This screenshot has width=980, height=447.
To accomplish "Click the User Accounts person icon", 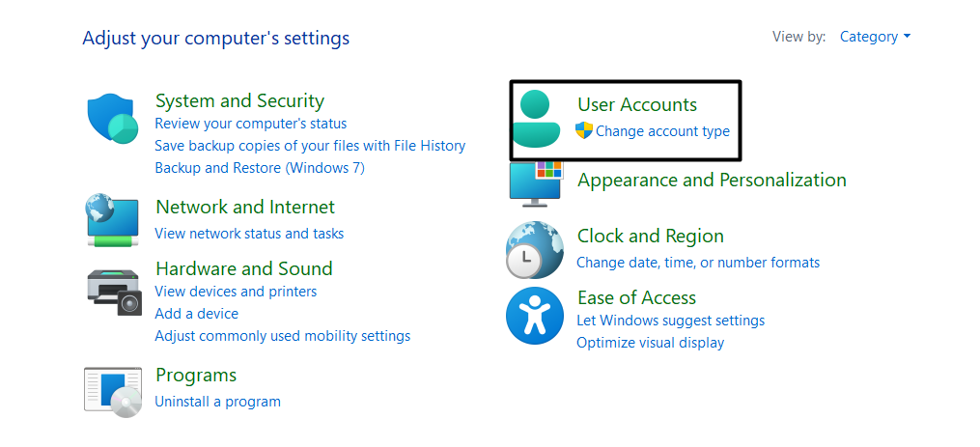I will 537,120.
